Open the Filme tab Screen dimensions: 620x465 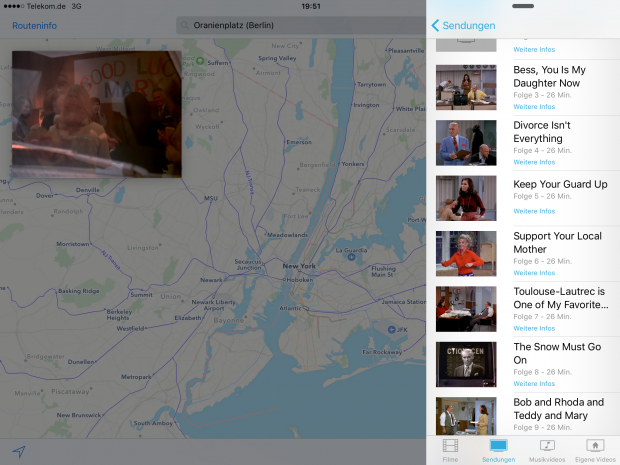[x=450, y=449]
